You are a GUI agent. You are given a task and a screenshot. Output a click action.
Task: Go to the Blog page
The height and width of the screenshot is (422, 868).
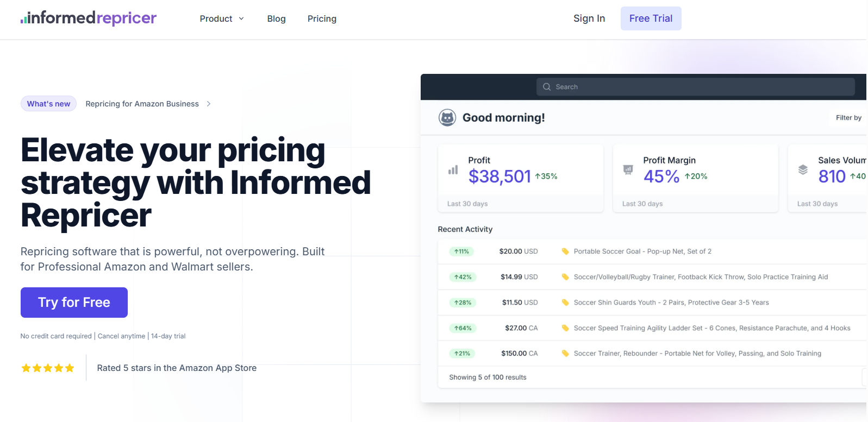[x=276, y=18]
